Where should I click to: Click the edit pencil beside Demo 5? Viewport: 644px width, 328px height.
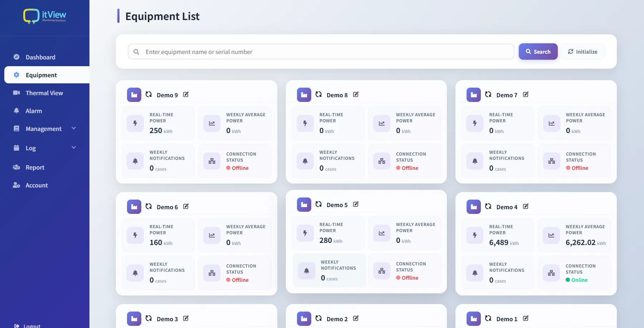coord(356,204)
